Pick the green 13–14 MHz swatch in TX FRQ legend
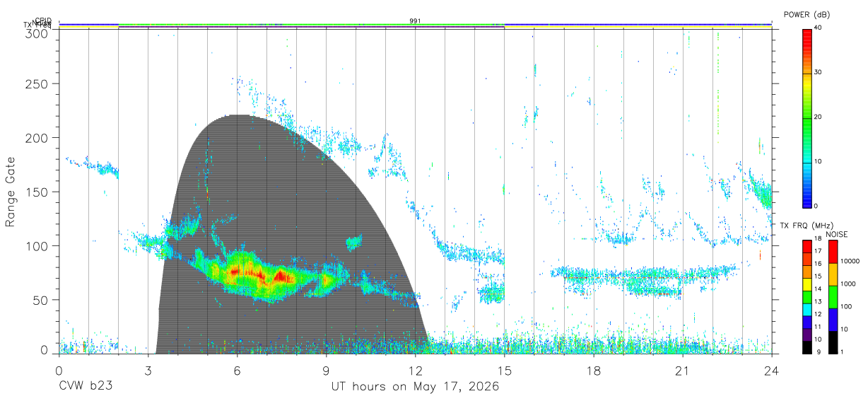The image size is (868, 401). point(807,297)
